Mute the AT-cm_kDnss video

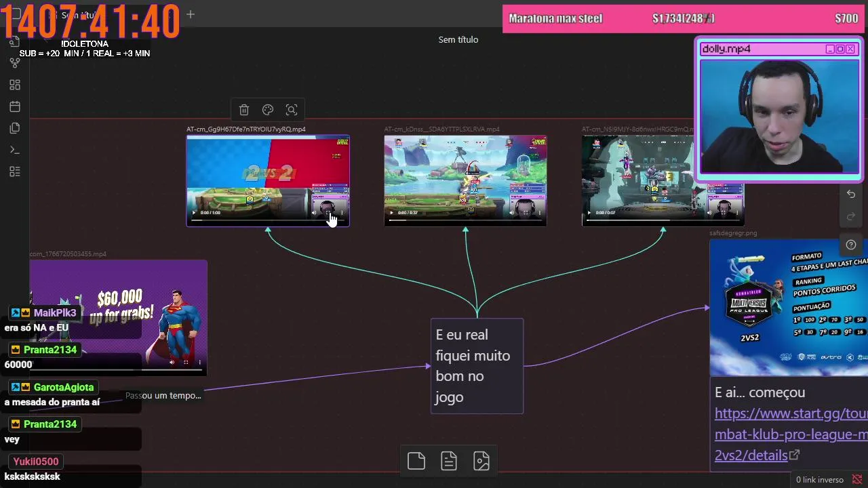(511, 213)
